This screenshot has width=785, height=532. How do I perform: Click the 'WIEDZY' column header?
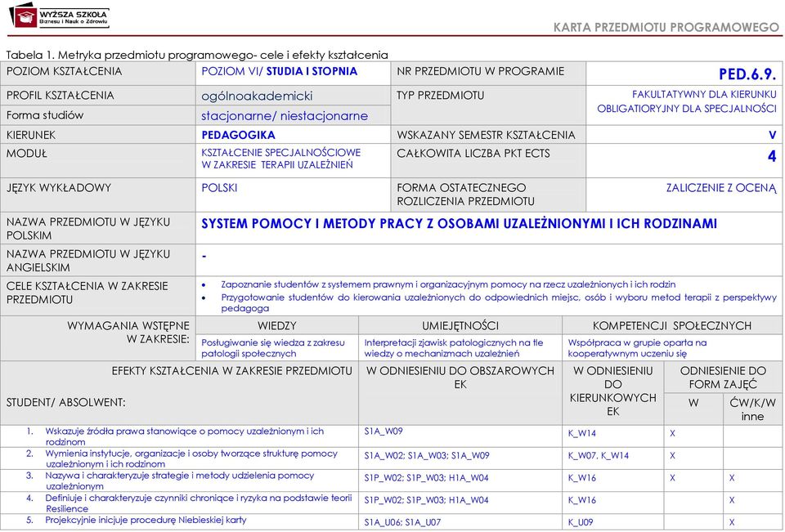pyautogui.click(x=277, y=326)
